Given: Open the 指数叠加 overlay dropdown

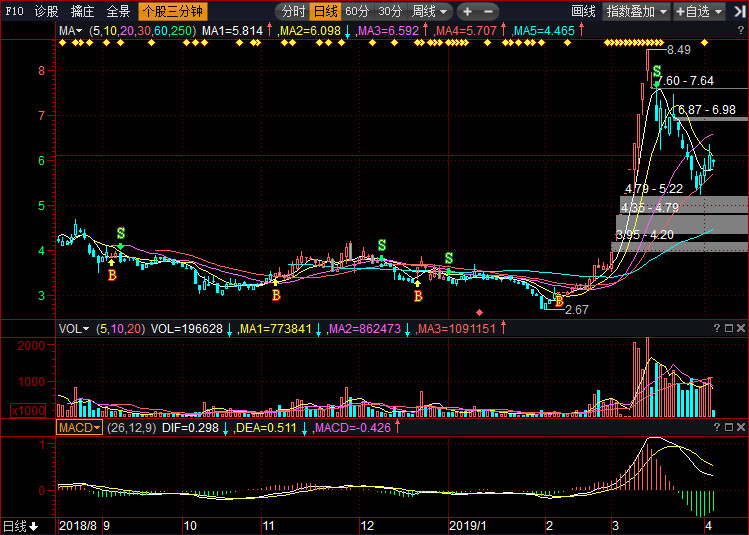Looking at the screenshot, I should [636, 12].
